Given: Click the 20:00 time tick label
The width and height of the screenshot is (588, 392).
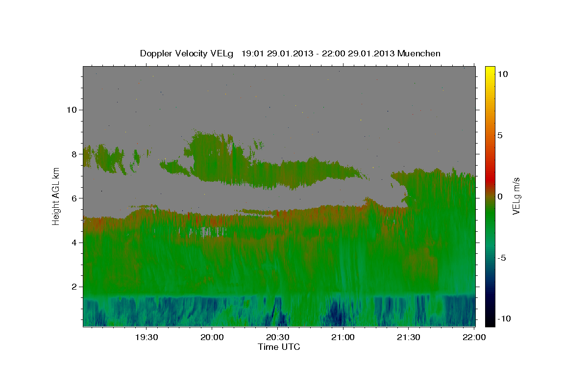Looking at the screenshot, I should (x=212, y=337).
